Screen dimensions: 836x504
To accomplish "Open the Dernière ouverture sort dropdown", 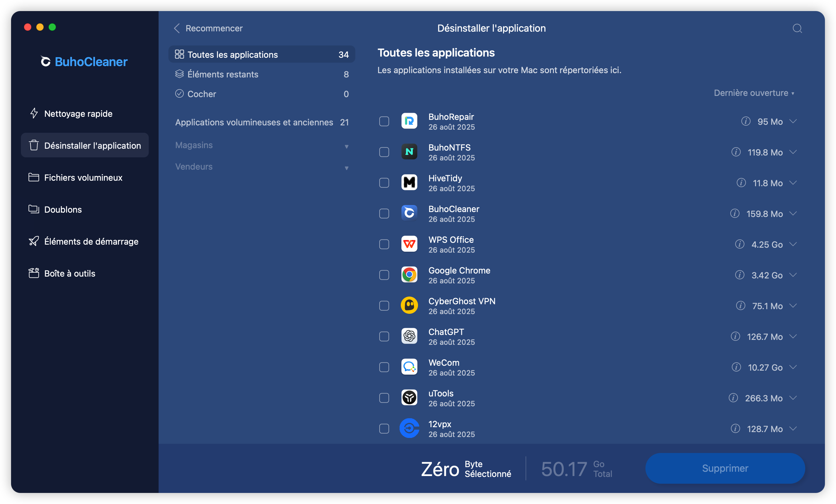I will tap(754, 93).
